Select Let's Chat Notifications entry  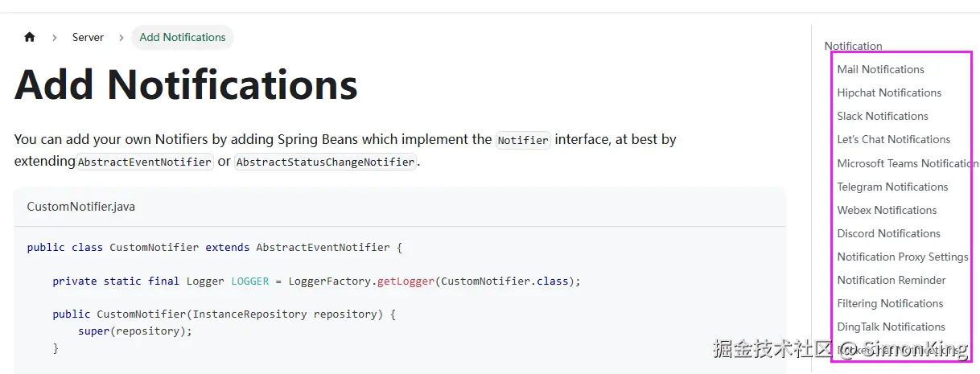tap(893, 139)
